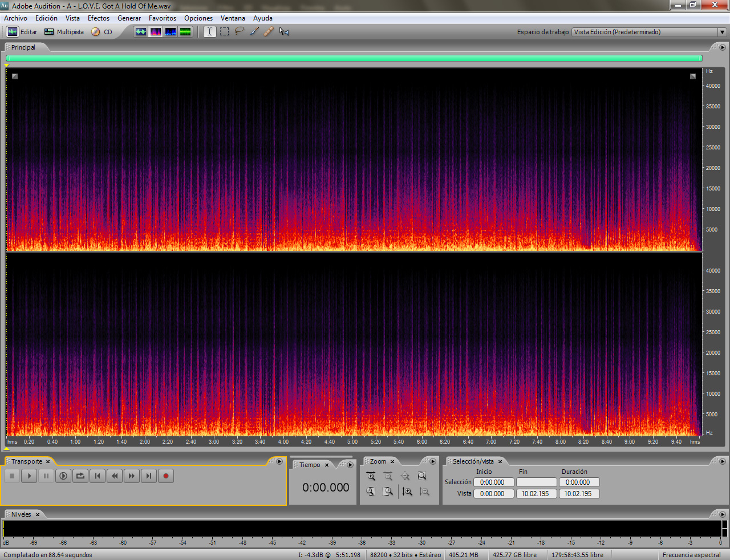This screenshot has width=730, height=560.
Task: Open Transporte panel options menu arrow
Action: coord(279,461)
